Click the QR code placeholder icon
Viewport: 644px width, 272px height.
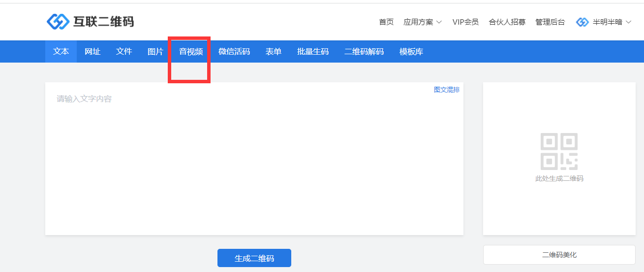pyautogui.click(x=559, y=151)
